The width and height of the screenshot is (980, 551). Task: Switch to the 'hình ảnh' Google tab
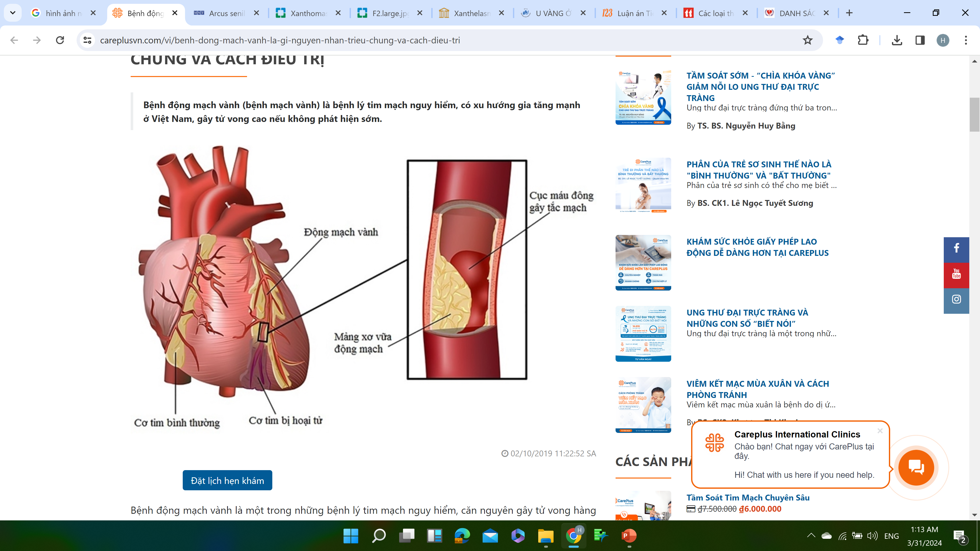pos(64,13)
